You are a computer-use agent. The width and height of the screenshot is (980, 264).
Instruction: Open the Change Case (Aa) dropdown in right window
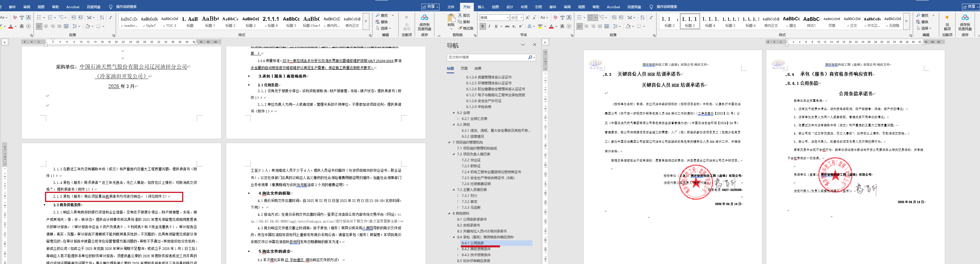coord(544,17)
